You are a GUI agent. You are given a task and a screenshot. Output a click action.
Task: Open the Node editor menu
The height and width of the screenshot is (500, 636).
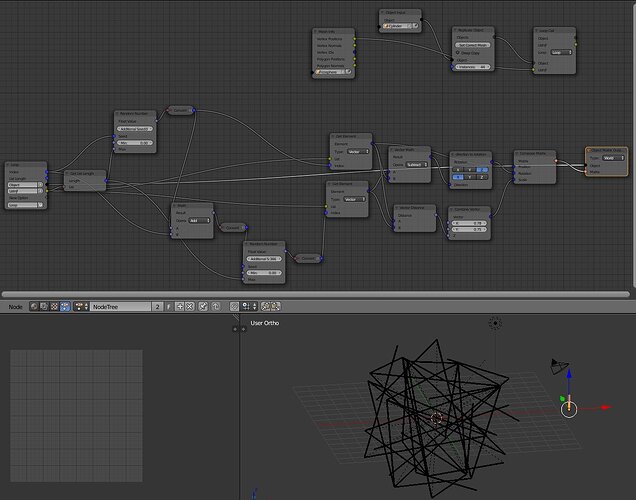click(x=15, y=307)
